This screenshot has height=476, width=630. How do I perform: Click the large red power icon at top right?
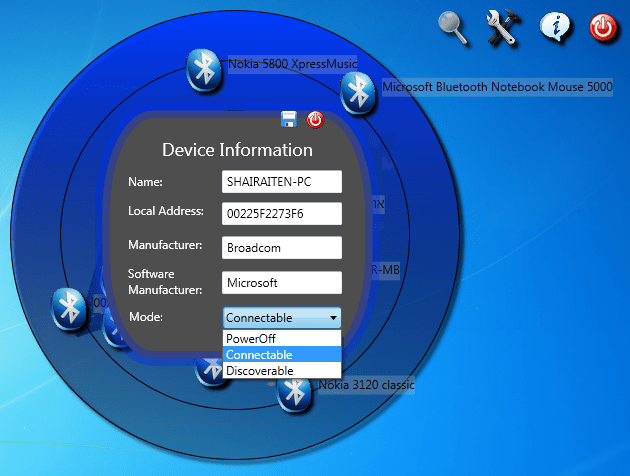point(603,27)
